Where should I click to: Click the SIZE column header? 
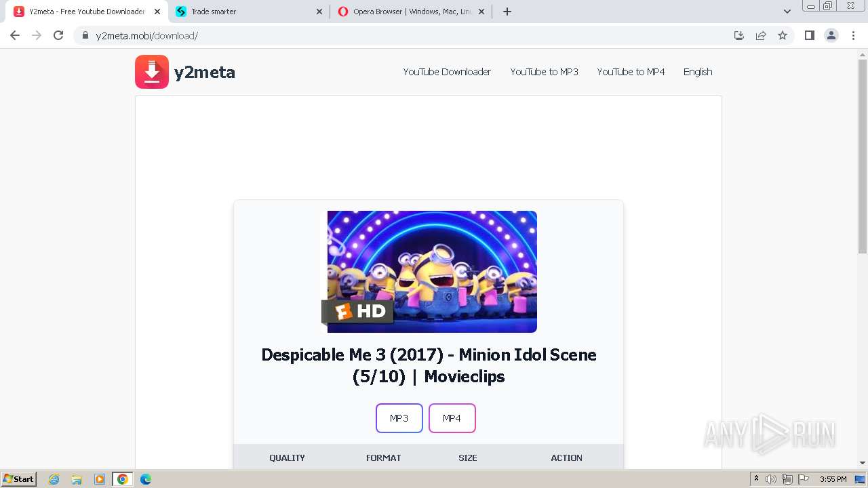[468, 458]
